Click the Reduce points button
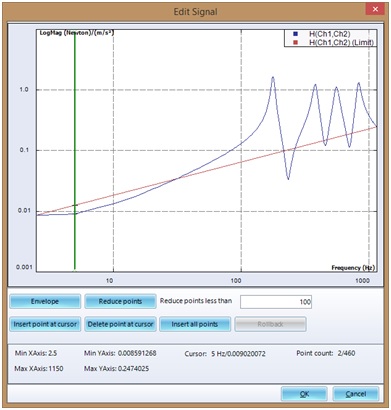Viewport: 391px width, 410px height. (120, 301)
